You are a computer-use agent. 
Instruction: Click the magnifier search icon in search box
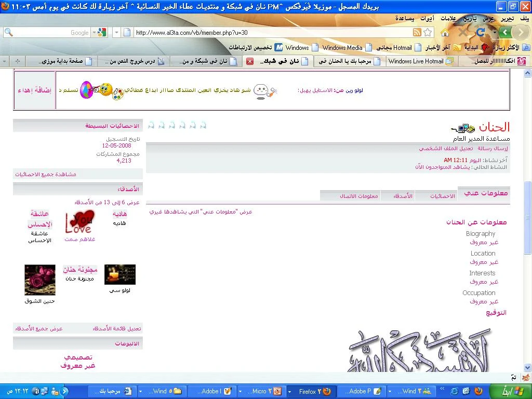(8, 32)
